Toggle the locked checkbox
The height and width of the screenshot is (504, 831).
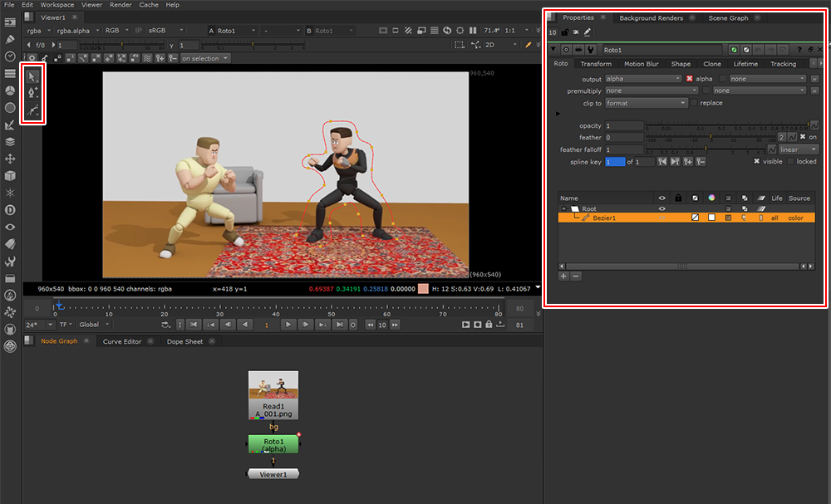click(790, 162)
